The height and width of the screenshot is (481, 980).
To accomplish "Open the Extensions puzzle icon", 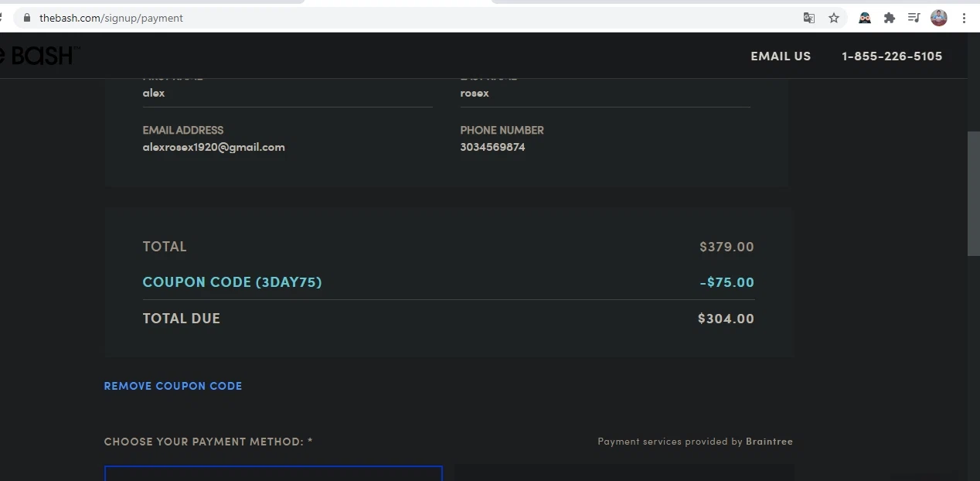I will click(890, 18).
